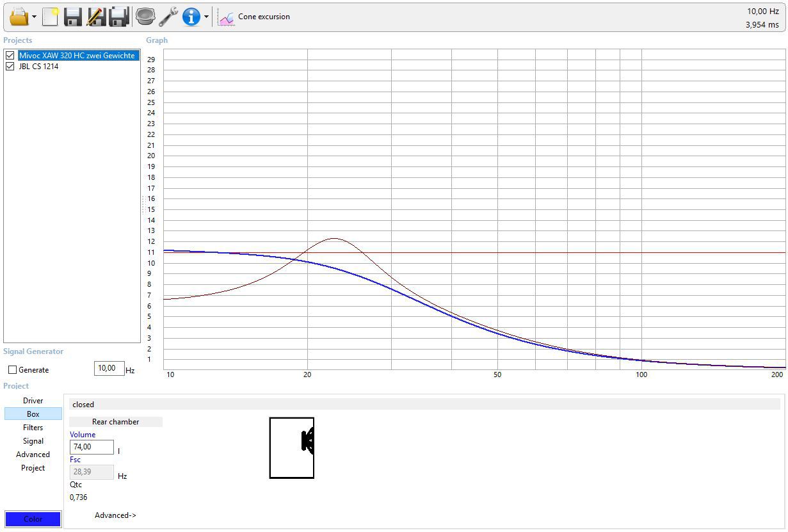This screenshot has width=788, height=532.
Task: Switch to the Filters tab
Action: [x=33, y=428]
